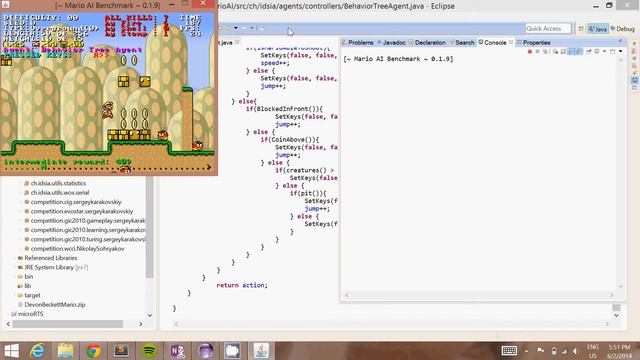The width and height of the screenshot is (640, 360).
Task: Open OneNote from the taskbar
Action: (177, 351)
